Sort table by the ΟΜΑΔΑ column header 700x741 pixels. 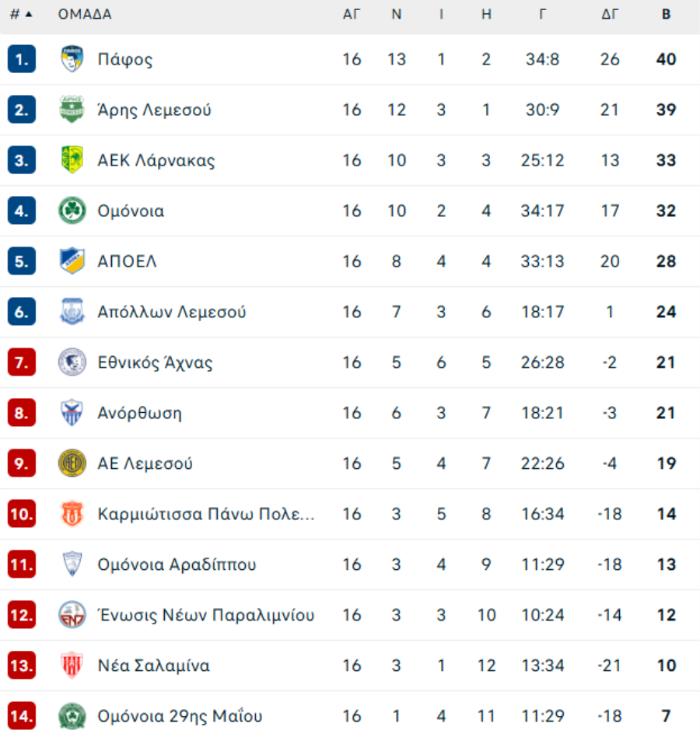pos(85,14)
